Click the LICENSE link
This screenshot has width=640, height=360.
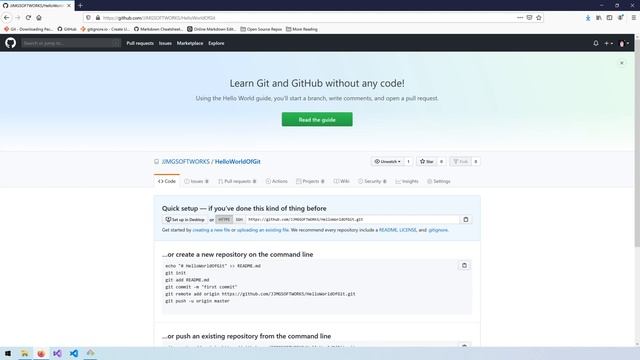click(x=408, y=230)
